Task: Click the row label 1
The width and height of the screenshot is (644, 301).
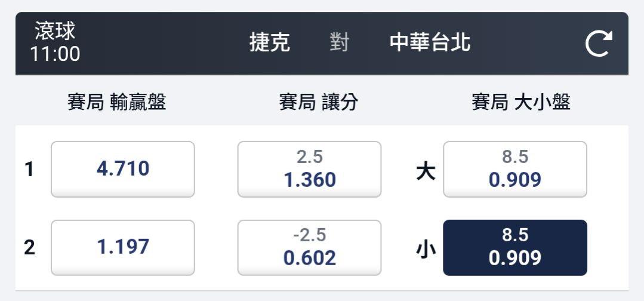Action: coord(29,170)
